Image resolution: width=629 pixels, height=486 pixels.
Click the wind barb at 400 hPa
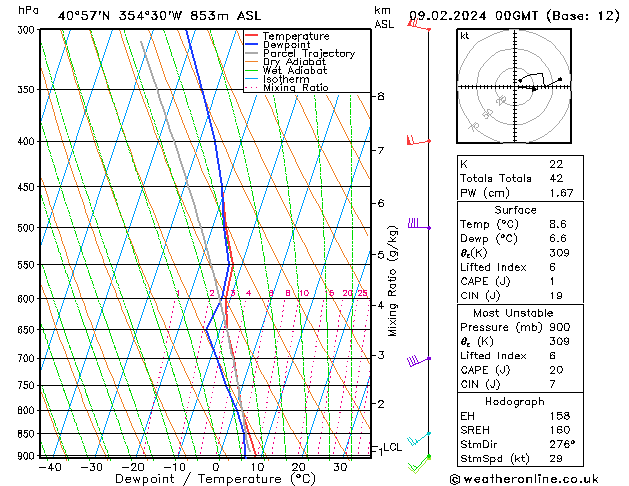point(418,140)
